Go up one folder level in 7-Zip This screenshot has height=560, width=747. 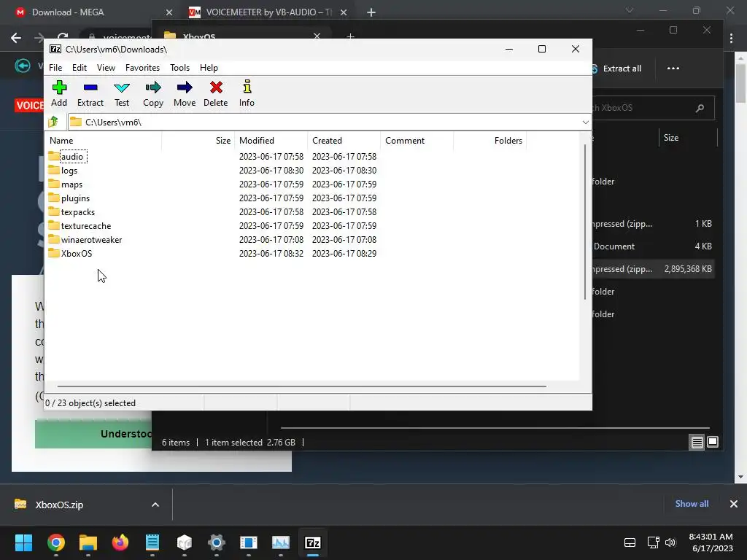tap(53, 122)
